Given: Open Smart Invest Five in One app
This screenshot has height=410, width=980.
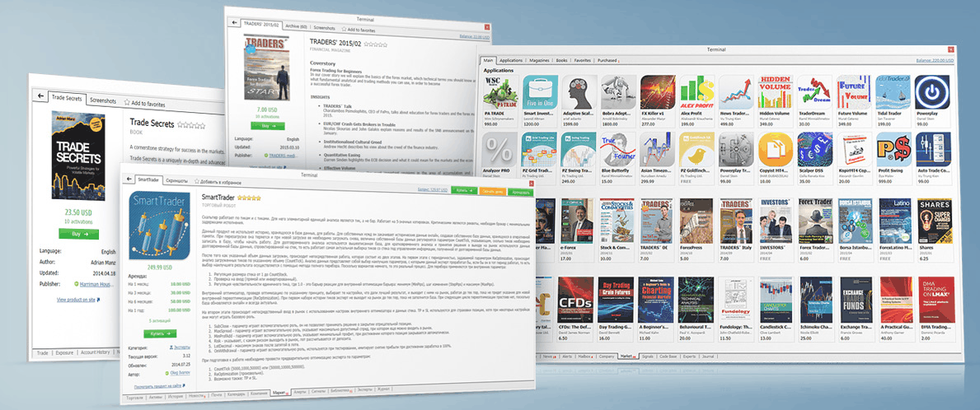Looking at the screenshot, I should click(x=540, y=92).
